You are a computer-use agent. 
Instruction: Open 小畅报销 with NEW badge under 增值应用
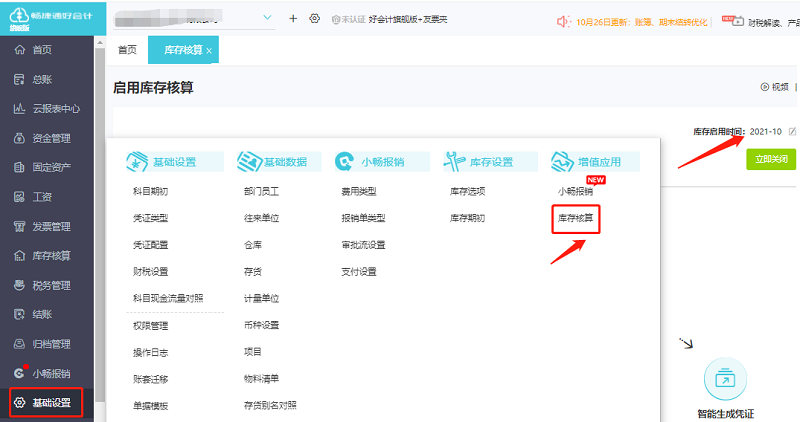point(575,191)
